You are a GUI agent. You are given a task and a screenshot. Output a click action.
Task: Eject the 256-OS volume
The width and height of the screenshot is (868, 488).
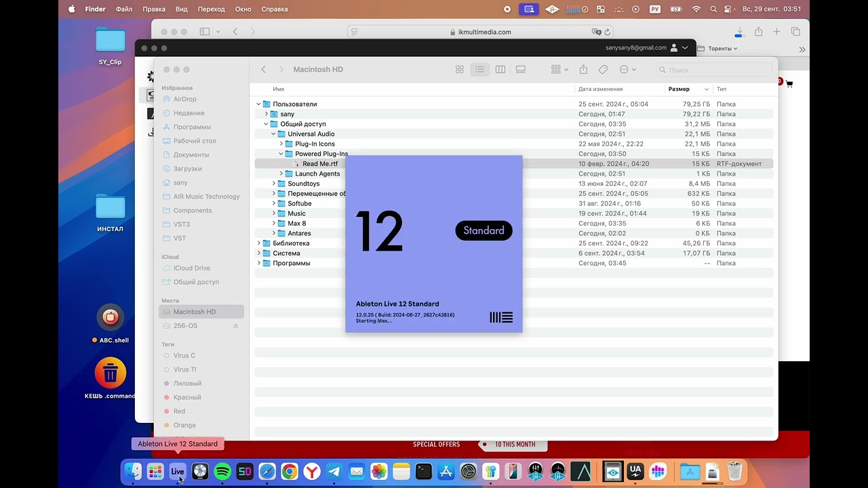click(x=236, y=326)
